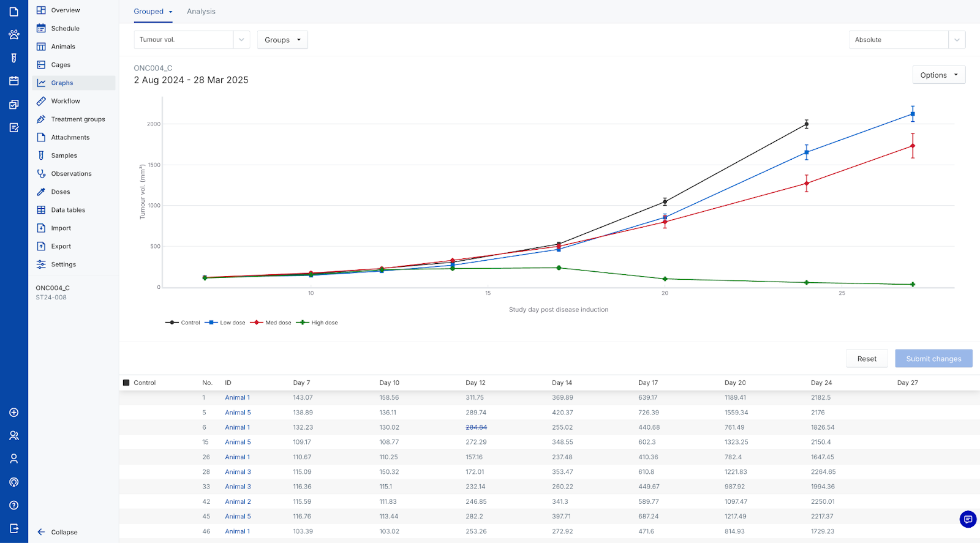Screen dimensions: 980x543
Task: Open Observations via the stethoscope icon
Action: tap(41, 174)
